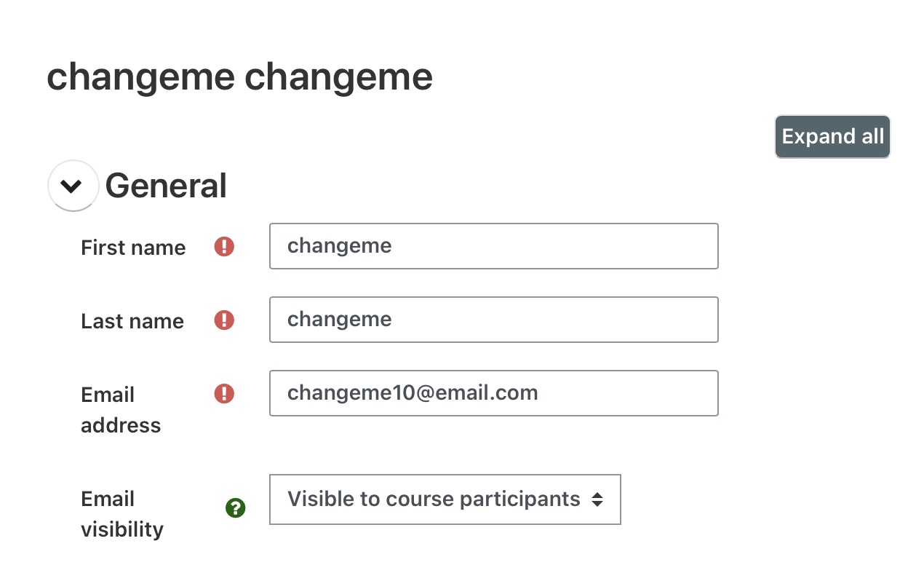Click the First name label
Viewport: 924px width, 565px height.
[133, 248]
